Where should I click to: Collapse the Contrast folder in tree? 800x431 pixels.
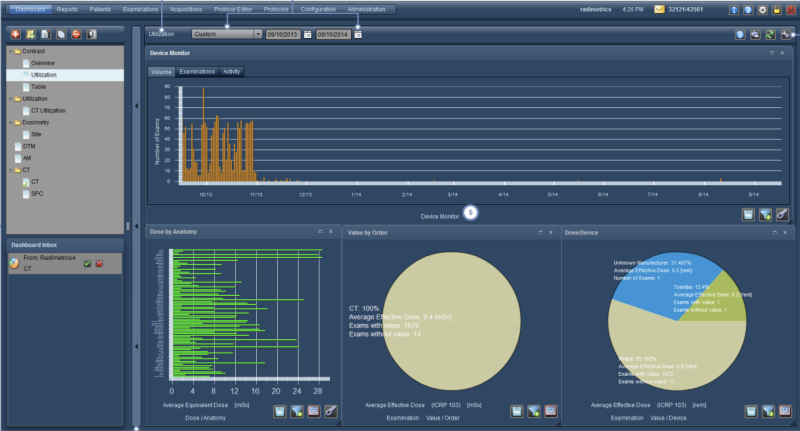click(11, 51)
